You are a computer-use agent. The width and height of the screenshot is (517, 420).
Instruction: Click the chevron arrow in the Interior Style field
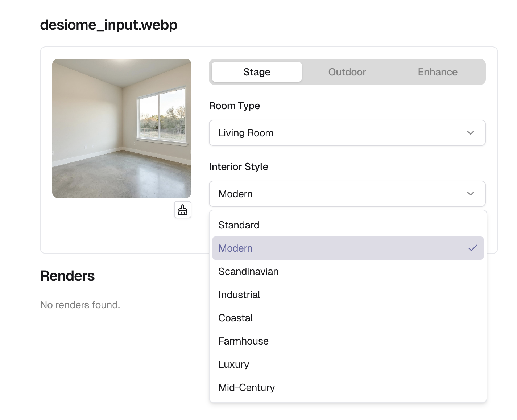[471, 194]
